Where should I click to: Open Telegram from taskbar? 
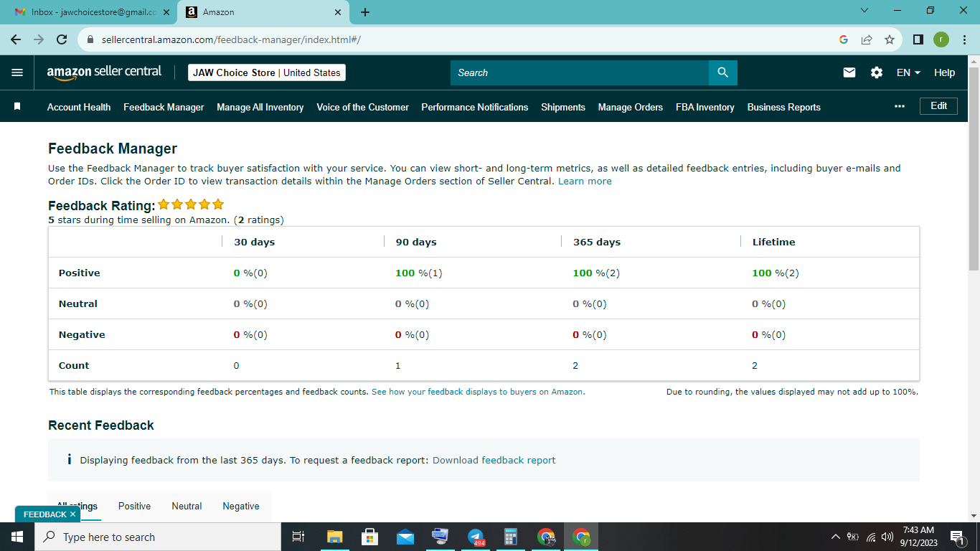tap(476, 537)
